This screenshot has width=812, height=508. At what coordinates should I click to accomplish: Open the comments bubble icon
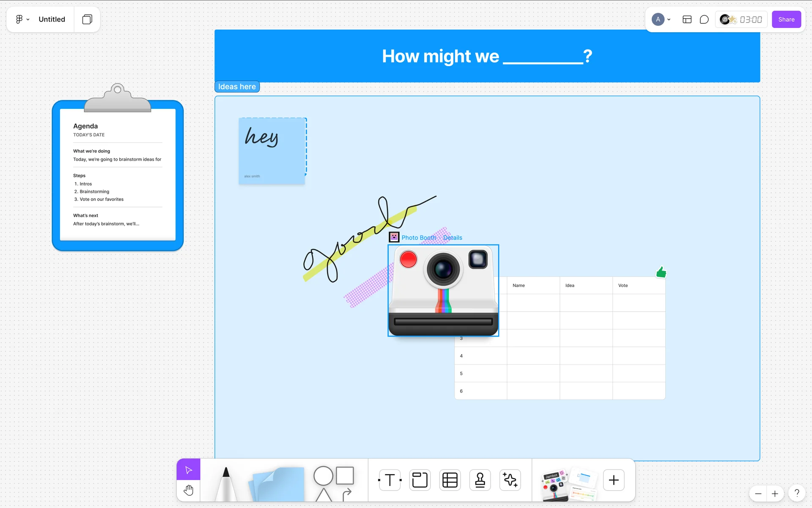coord(704,19)
